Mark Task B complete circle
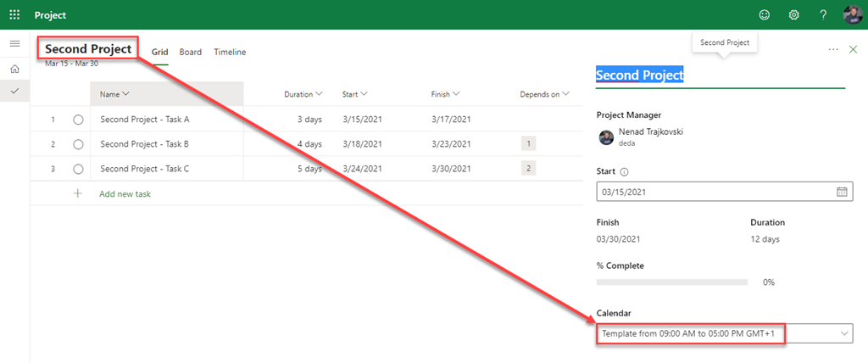 78,144
